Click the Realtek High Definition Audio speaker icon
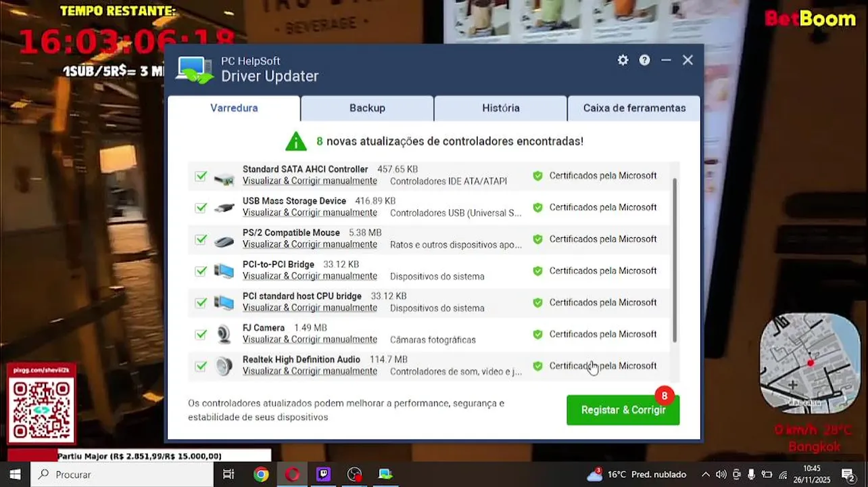Screen dimensions: 868x487 [x=224, y=366]
